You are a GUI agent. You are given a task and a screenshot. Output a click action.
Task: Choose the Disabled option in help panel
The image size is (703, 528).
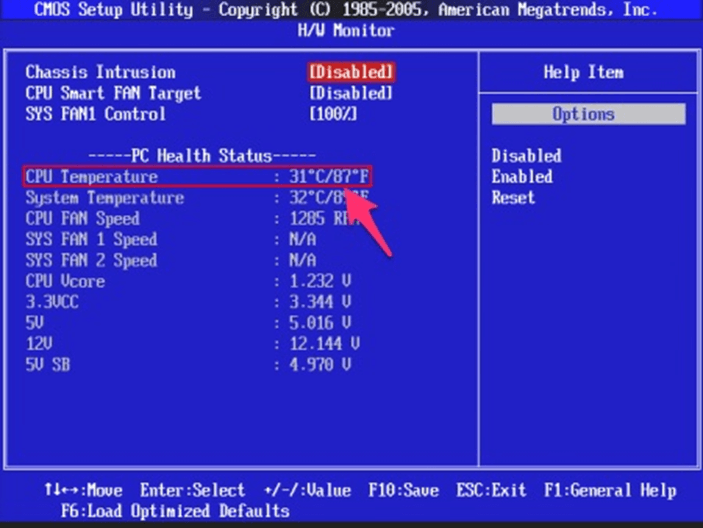click(526, 156)
